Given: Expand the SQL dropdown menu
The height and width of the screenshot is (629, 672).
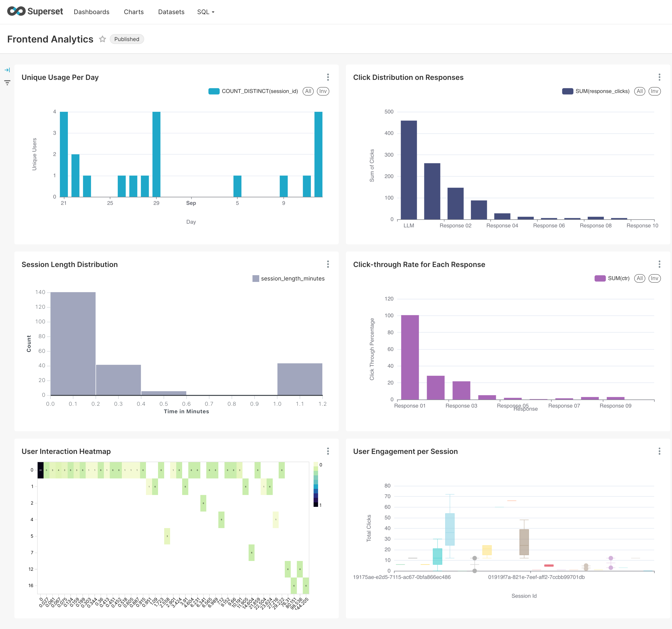Looking at the screenshot, I should pyautogui.click(x=205, y=12).
